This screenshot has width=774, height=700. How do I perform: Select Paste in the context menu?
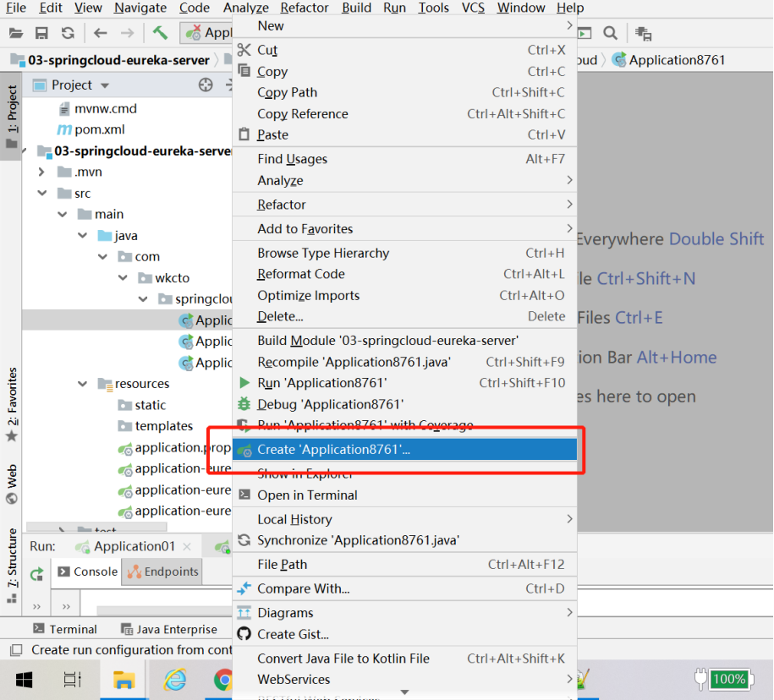(404, 134)
